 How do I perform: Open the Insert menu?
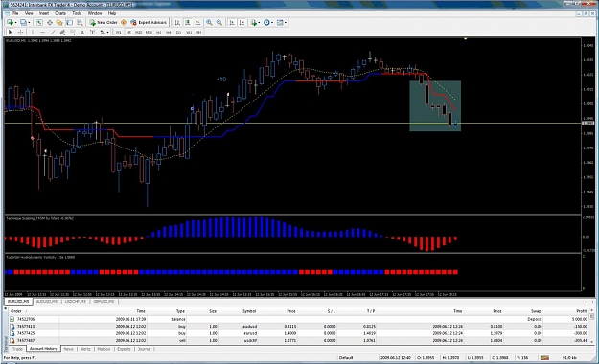(x=44, y=13)
